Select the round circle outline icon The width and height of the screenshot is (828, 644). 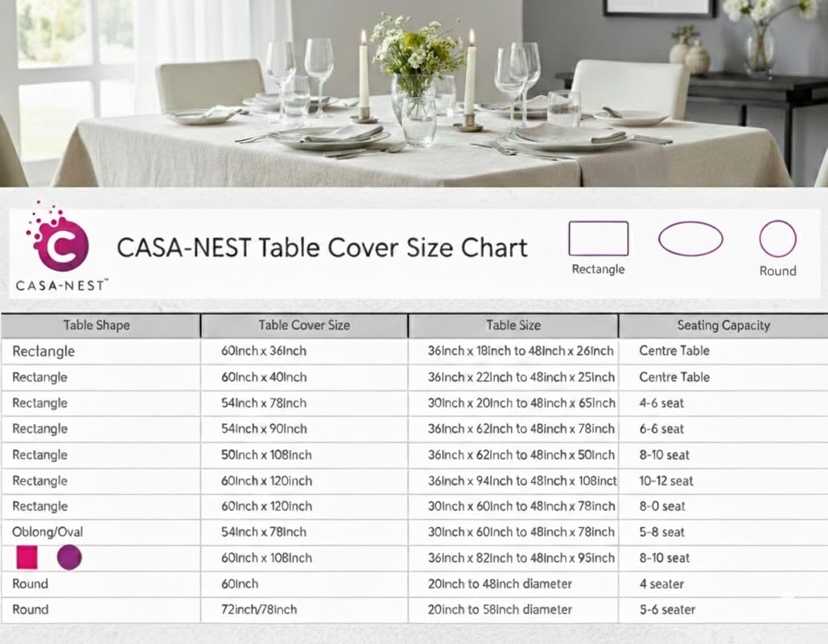point(777,239)
